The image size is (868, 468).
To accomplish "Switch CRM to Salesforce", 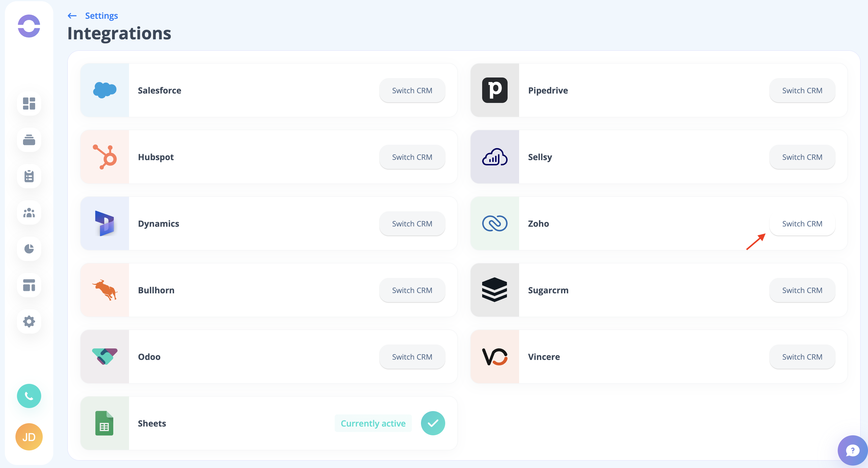I will click(x=412, y=91).
